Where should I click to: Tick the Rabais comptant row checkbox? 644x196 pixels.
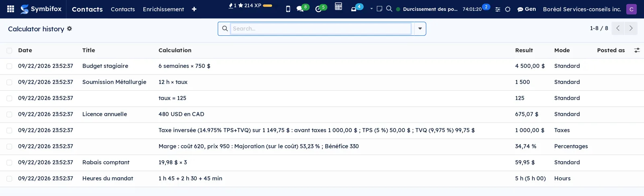9,163
